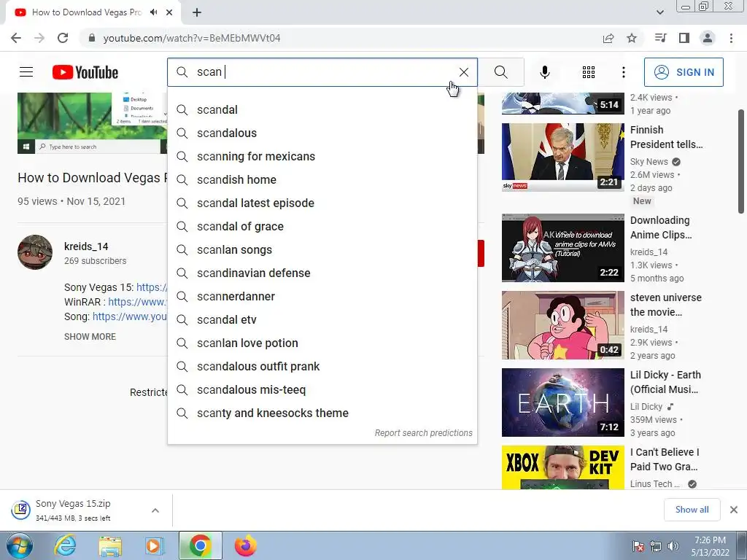Mute the tab using its speaker icon
The image size is (747, 560).
(153, 12)
